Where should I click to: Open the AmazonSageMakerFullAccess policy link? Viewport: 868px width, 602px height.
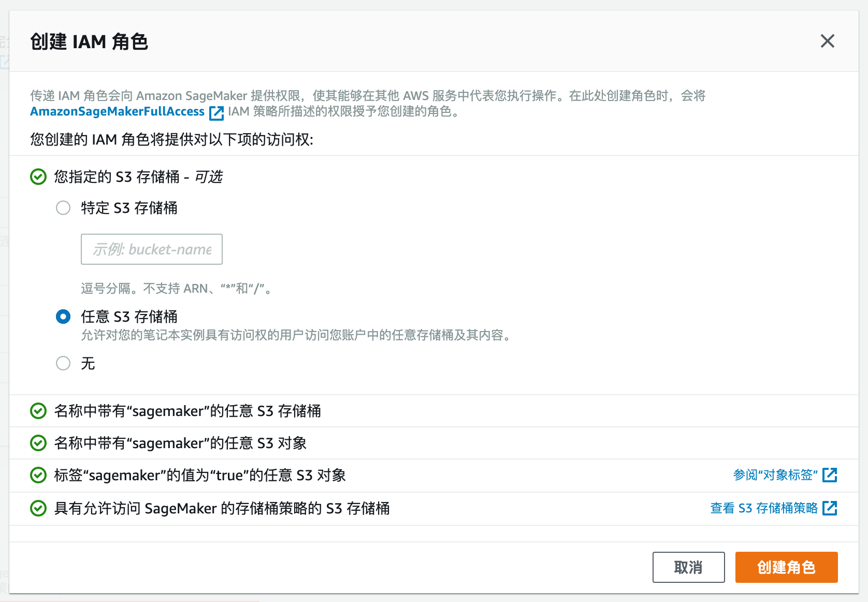[x=117, y=111]
